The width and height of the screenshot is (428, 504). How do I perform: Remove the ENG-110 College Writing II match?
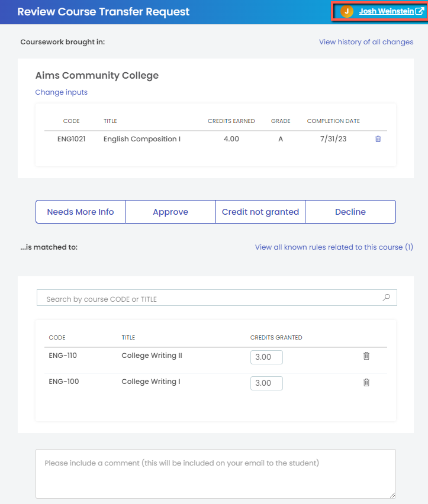pos(366,356)
